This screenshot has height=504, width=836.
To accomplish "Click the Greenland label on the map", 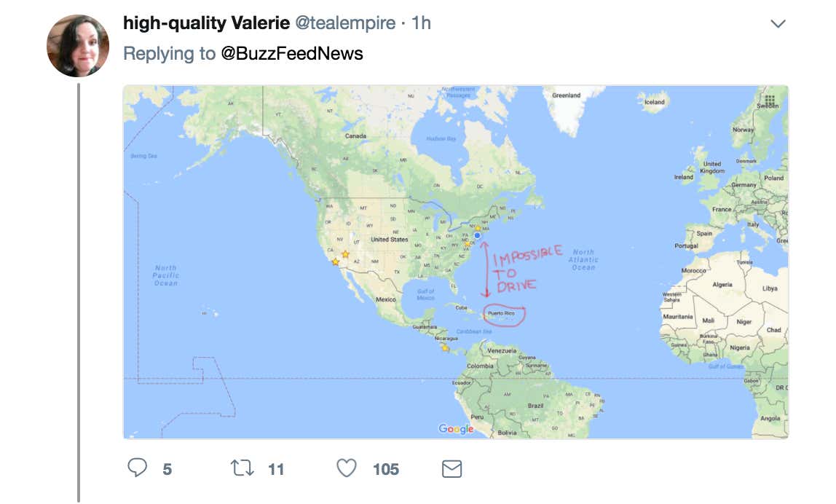I will [566, 95].
